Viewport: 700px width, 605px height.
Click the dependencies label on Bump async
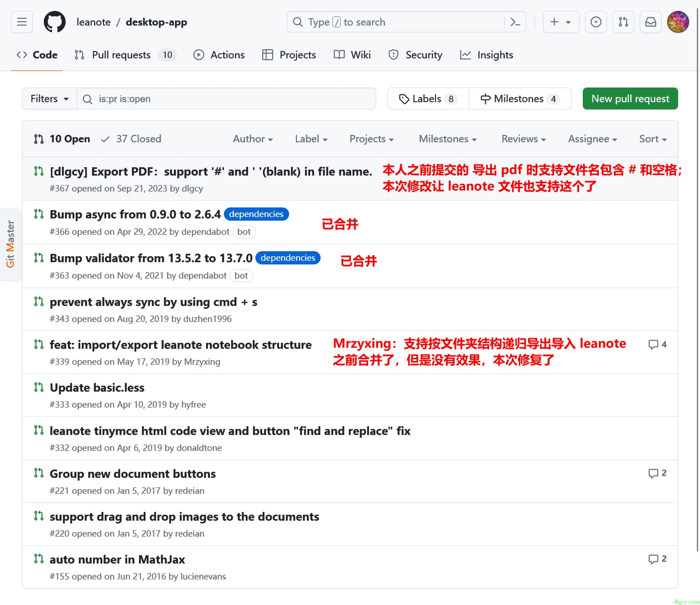(x=256, y=214)
